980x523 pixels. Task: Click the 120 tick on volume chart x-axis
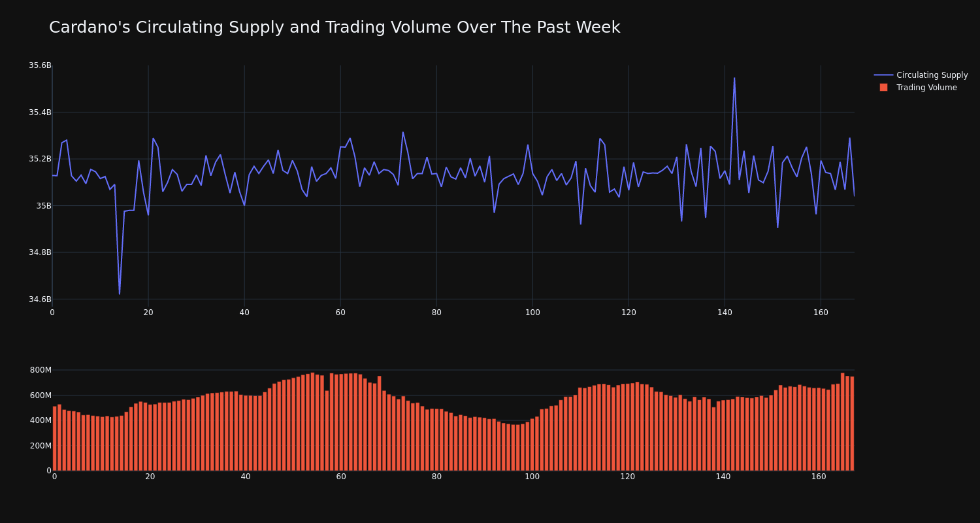(x=628, y=477)
